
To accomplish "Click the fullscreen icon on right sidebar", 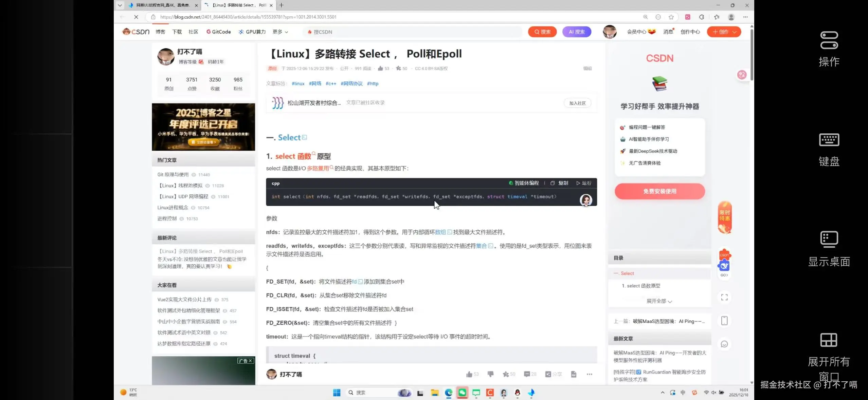I will tap(724, 297).
